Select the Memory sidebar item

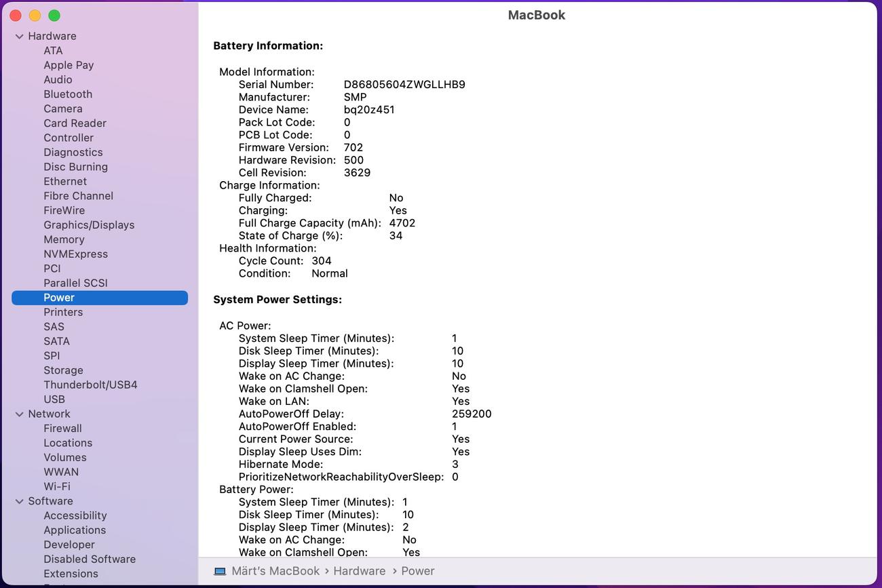coord(64,239)
